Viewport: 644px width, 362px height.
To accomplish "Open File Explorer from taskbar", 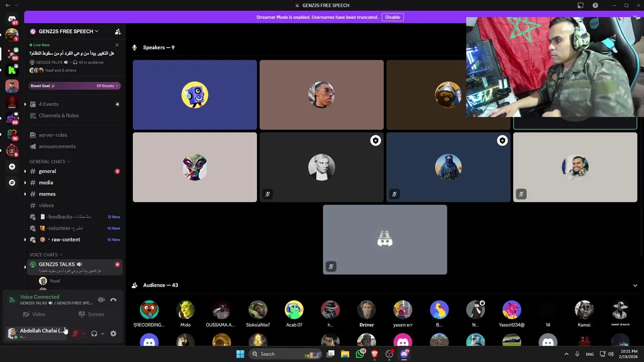I will click(345, 354).
